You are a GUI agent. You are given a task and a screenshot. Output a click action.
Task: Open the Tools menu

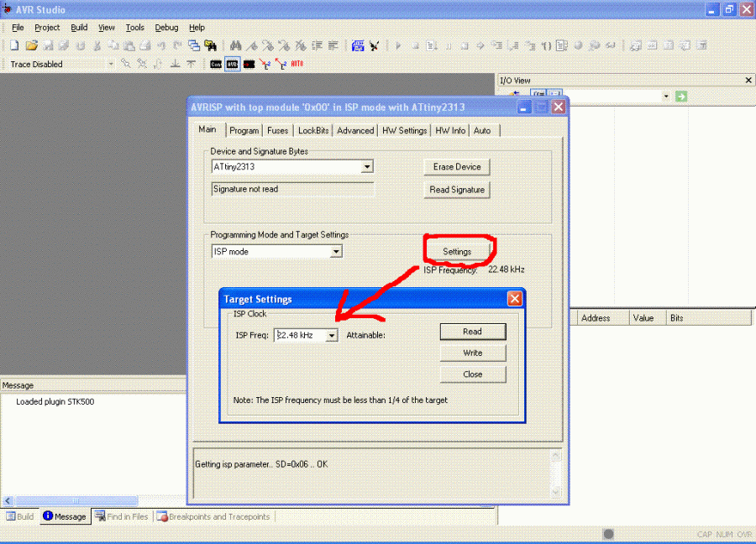[x=135, y=28]
